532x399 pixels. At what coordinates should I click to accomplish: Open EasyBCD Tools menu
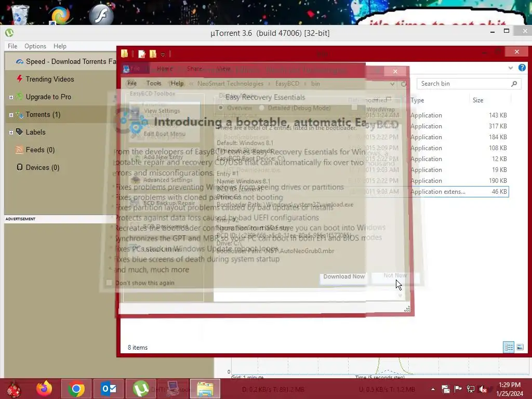click(154, 83)
